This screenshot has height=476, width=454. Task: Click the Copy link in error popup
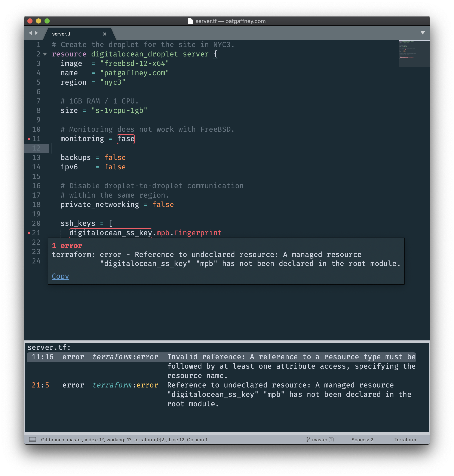point(60,276)
